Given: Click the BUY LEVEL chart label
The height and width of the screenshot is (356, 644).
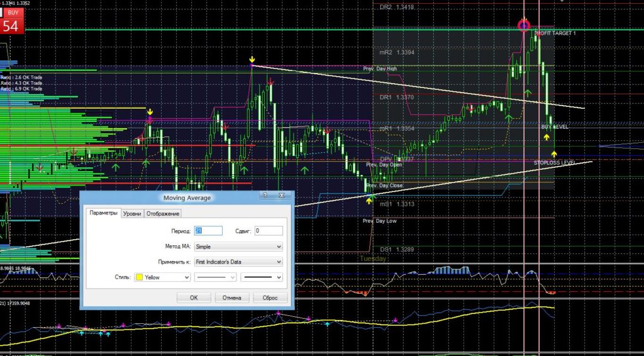Looking at the screenshot, I should click(555, 127).
